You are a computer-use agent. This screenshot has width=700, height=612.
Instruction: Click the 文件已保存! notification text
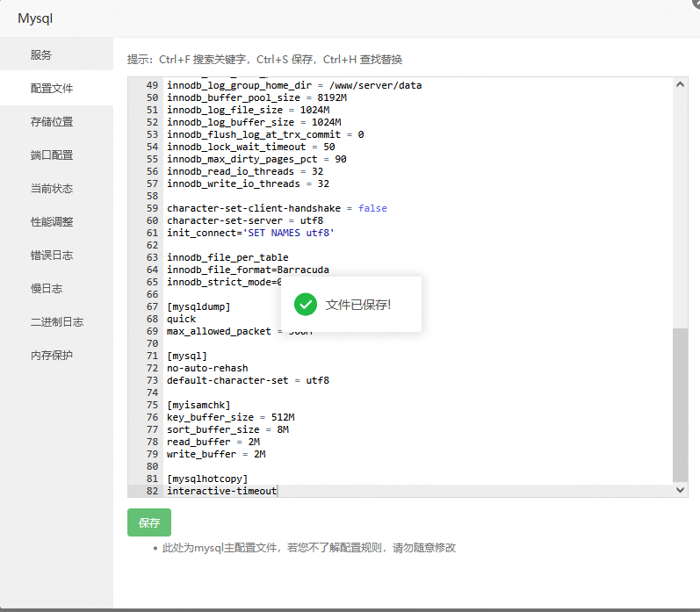pyautogui.click(x=358, y=305)
